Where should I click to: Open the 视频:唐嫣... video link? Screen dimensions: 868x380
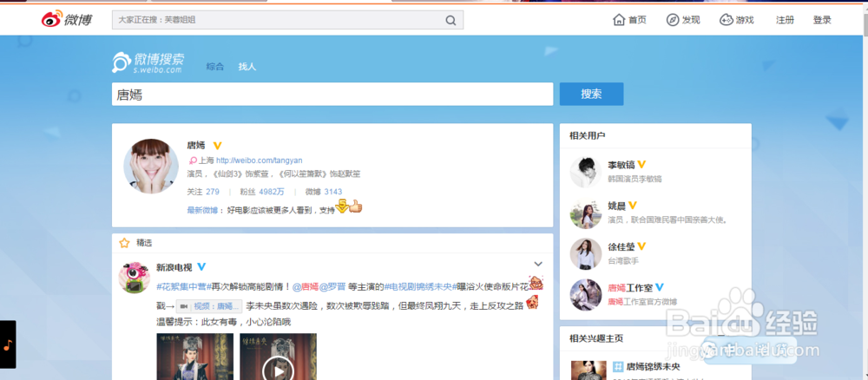tap(209, 306)
